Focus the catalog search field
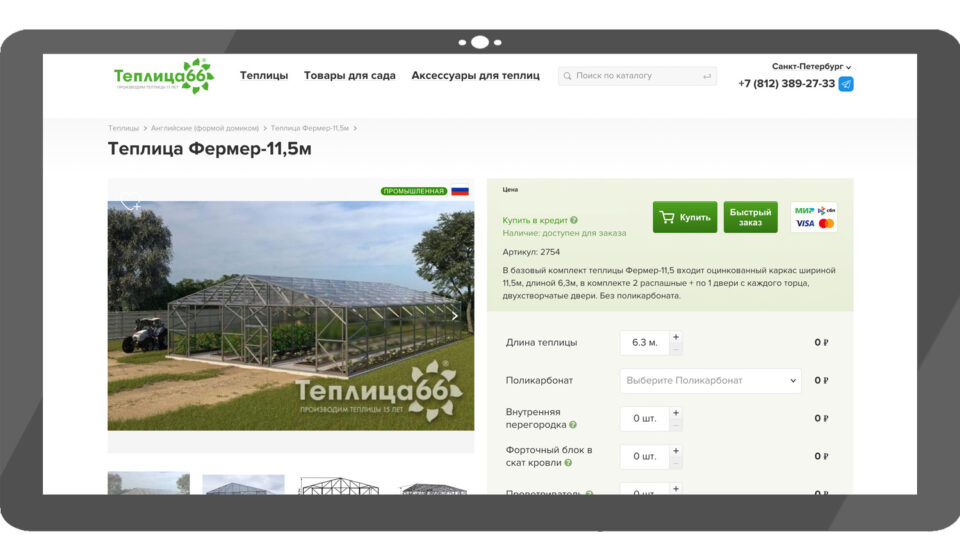Image resolution: width=960 pixels, height=540 pixels. [x=637, y=76]
